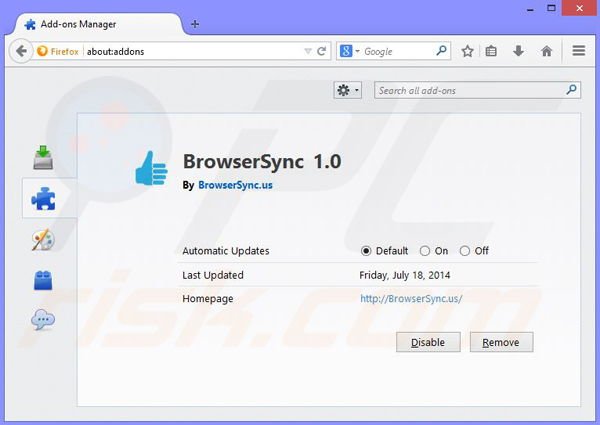
Task: Open the gear tools dropdown
Action: pyautogui.click(x=347, y=90)
